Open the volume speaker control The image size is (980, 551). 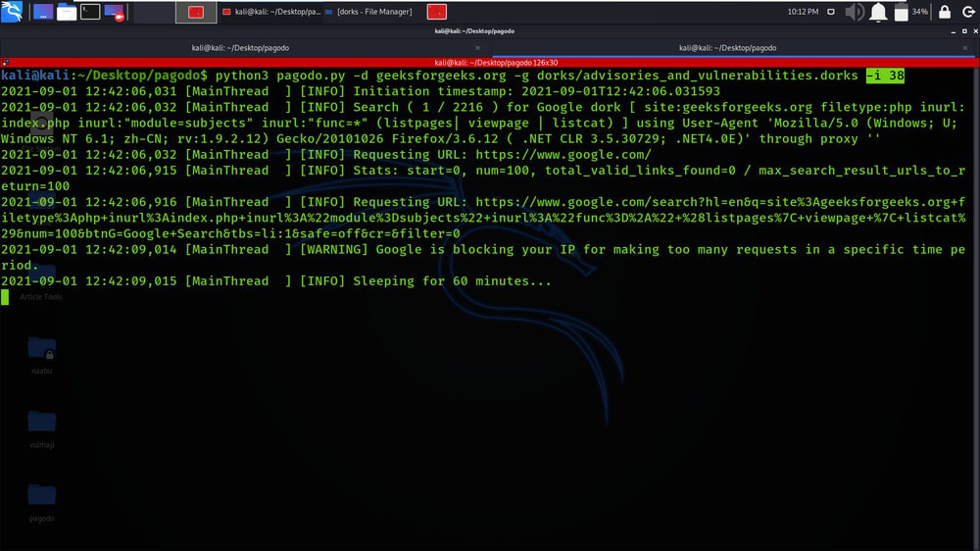(855, 12)
